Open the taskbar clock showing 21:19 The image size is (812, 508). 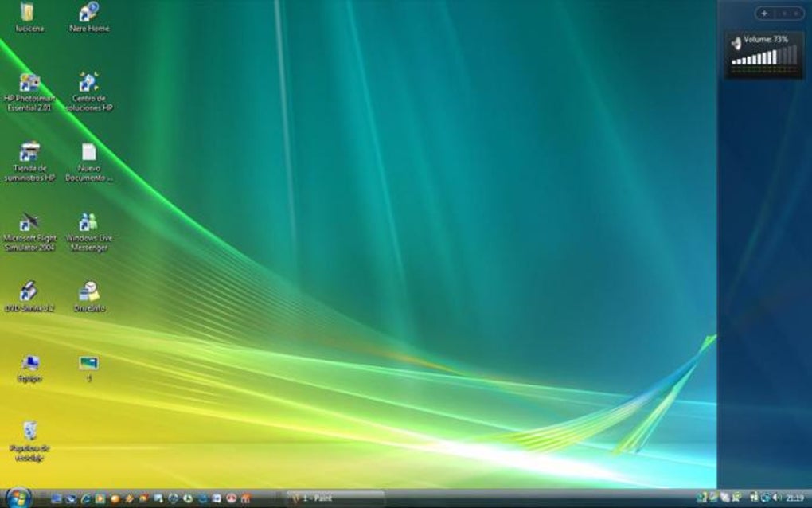(794, 498)
